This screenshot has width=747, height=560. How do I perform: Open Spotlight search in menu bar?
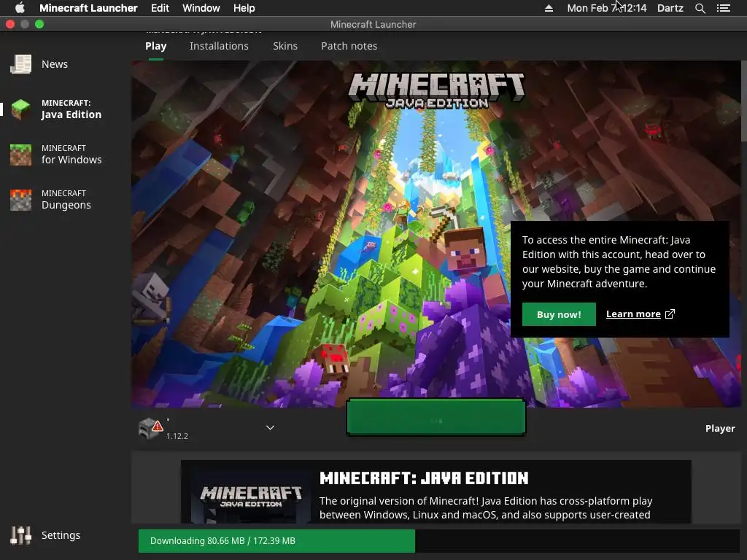(x=700, y=8)
